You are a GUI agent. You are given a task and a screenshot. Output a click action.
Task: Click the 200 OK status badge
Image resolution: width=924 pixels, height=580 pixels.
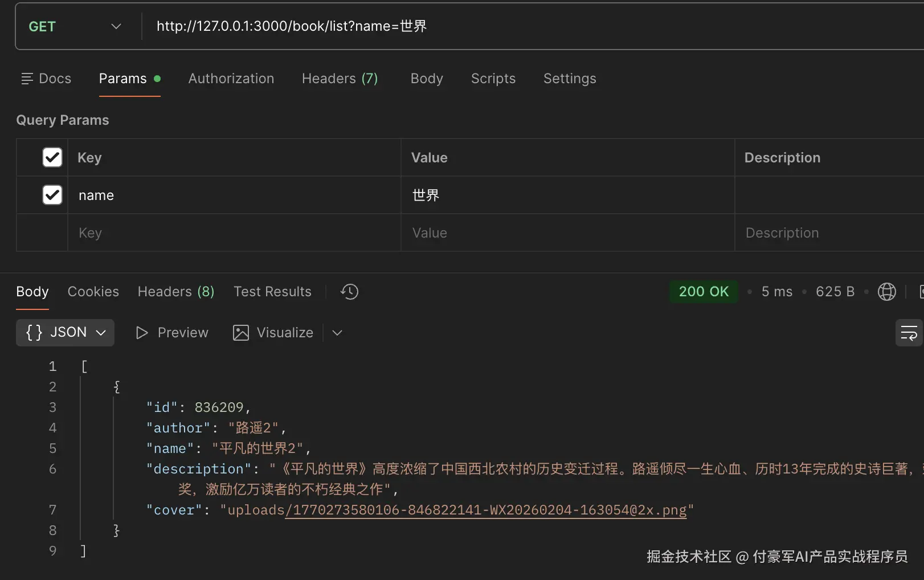704,292
